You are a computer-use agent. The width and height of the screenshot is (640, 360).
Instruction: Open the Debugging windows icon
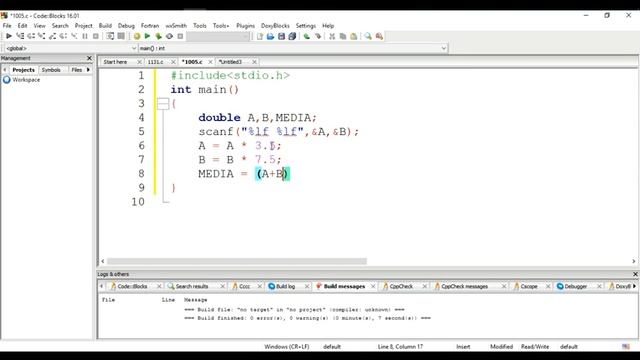(x=110, y=36)
